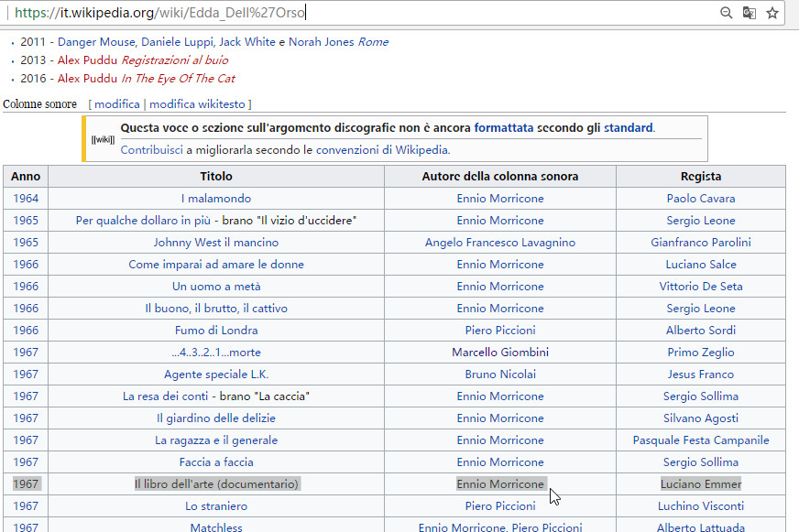Open the Registrazioni al buio red link
The image size is (799, 532).
pos(175,60)
